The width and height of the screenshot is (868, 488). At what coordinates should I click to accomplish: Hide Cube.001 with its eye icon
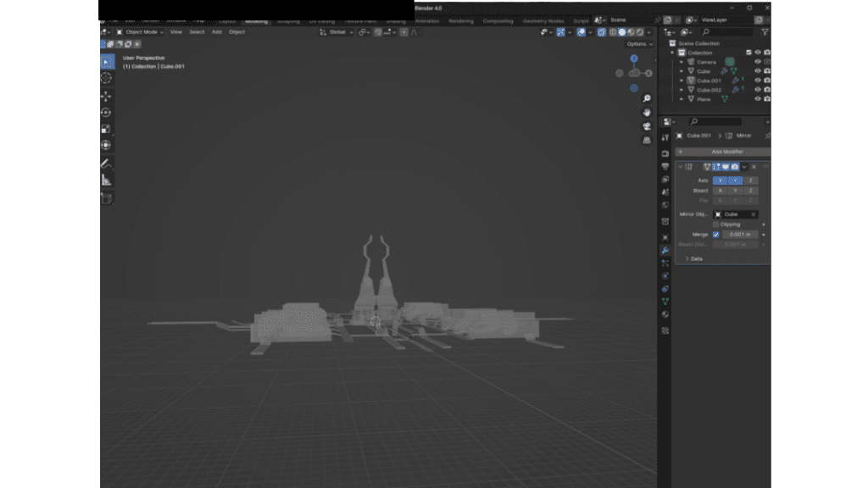click(758, 80)
